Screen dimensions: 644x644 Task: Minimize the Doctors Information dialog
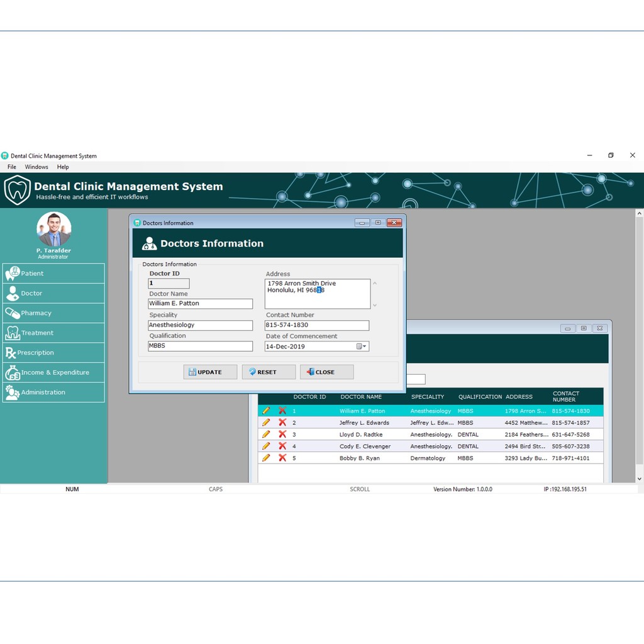coord(362,223)
